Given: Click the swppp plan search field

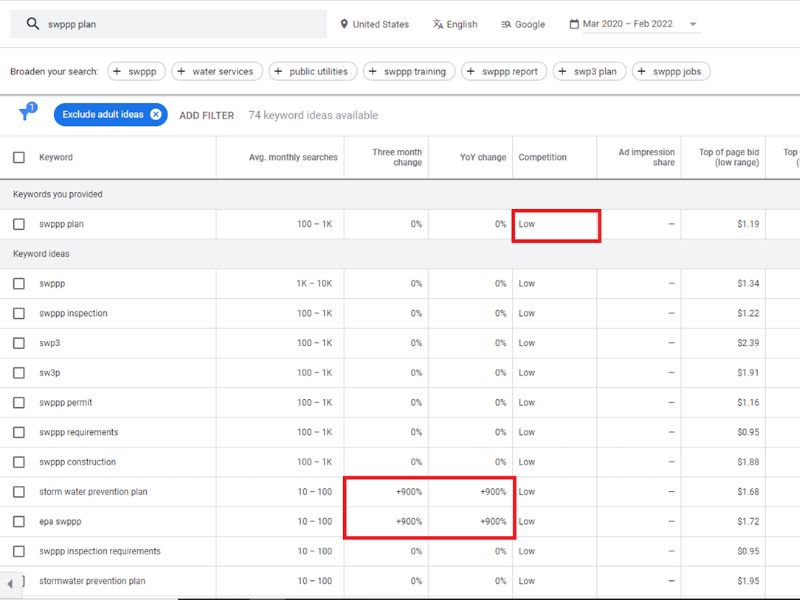Looking at the screenshot, I should 168,24.
